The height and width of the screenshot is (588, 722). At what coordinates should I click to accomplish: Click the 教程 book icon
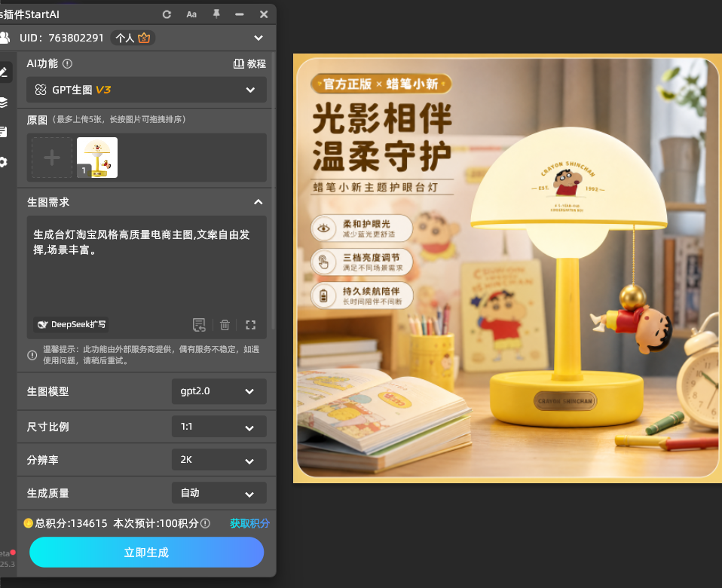pyautogui.click(x=238, y=63)
